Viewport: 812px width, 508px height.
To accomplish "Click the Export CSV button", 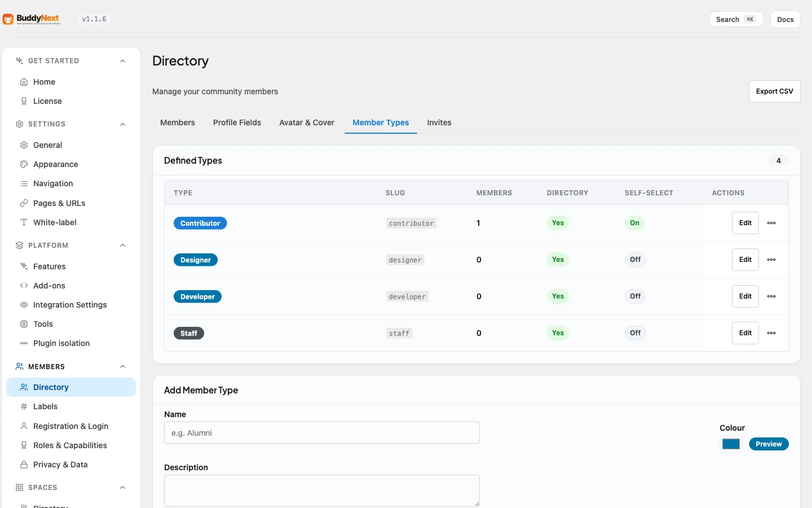I will click(774, 91).
